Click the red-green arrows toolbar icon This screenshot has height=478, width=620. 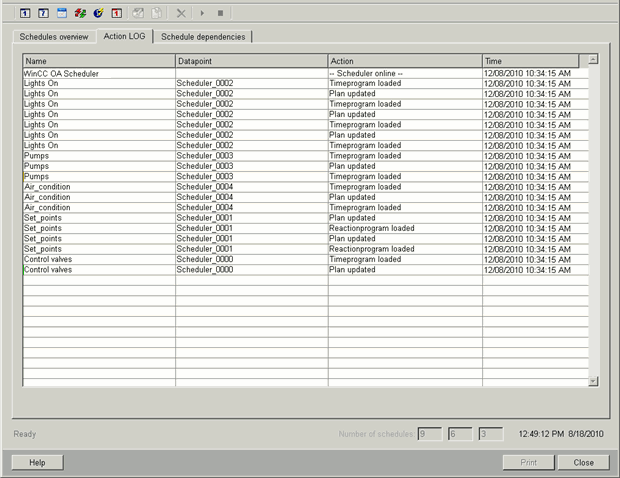click(79, 13)
